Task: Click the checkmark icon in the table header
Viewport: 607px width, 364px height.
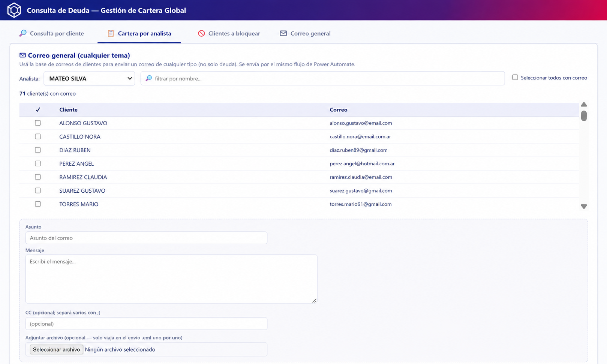Action: [38, 109]
